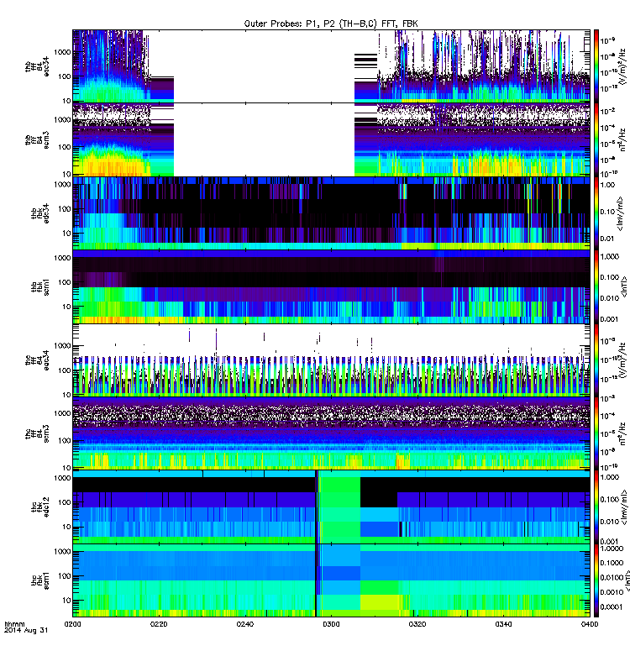The image size is (630, 672).
Task: Click the 'thb fbk edc34' y-axis label
Action: coord(39,213)
